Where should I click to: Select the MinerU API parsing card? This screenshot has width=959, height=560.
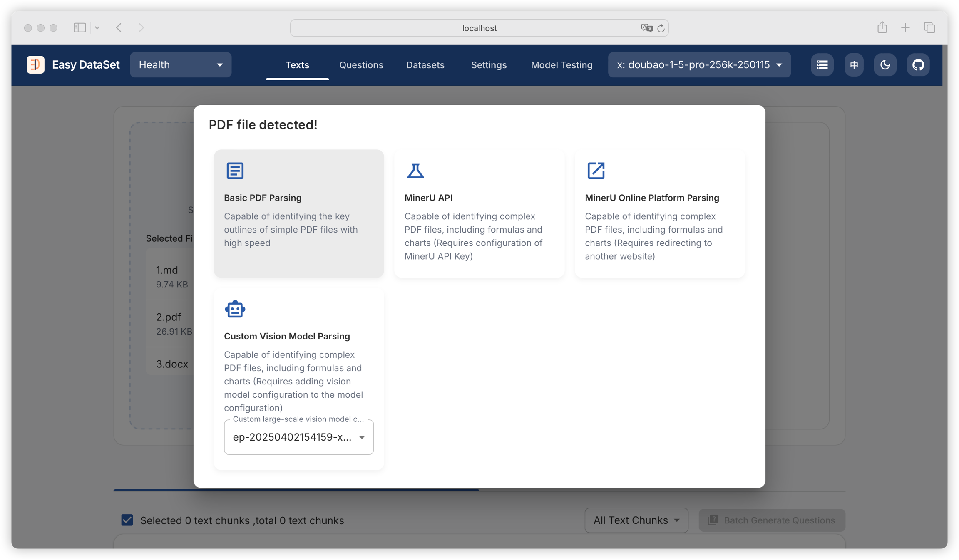479,213
